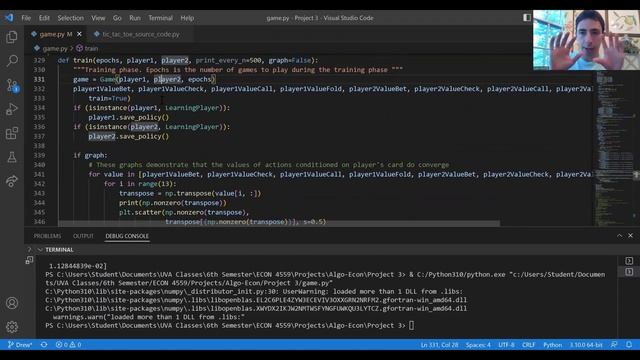Synchronize changes in status bar
Screen dimensions: 640x360
coord(44,345)
